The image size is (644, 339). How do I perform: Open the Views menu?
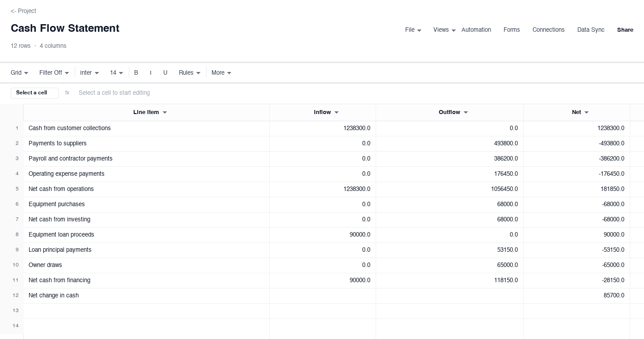445,30
